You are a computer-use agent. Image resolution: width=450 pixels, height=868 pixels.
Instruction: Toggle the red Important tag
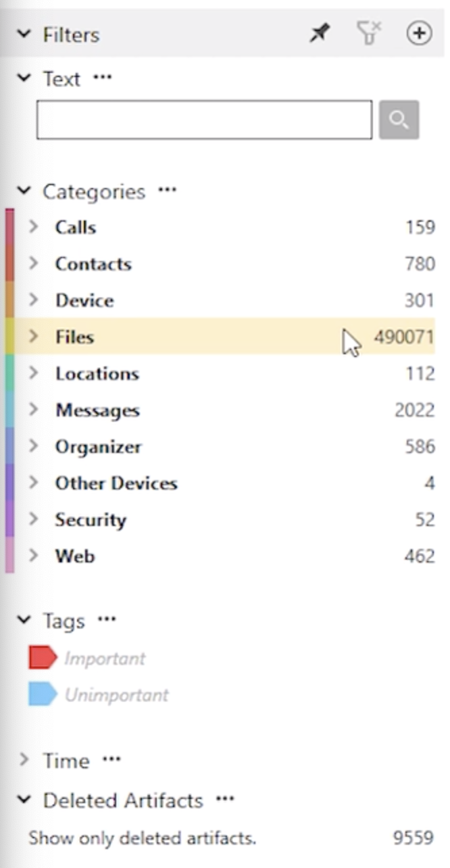click(86, 658)
